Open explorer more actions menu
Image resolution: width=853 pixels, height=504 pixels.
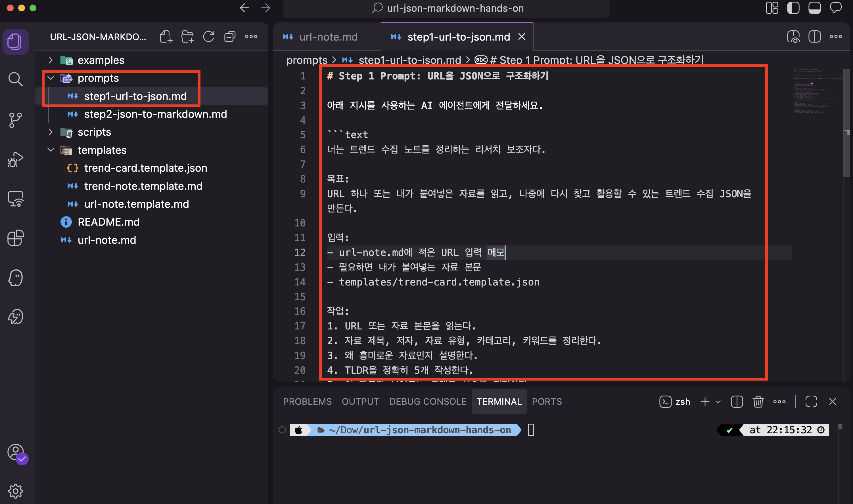pyautogui.click(x=251, y=36)
